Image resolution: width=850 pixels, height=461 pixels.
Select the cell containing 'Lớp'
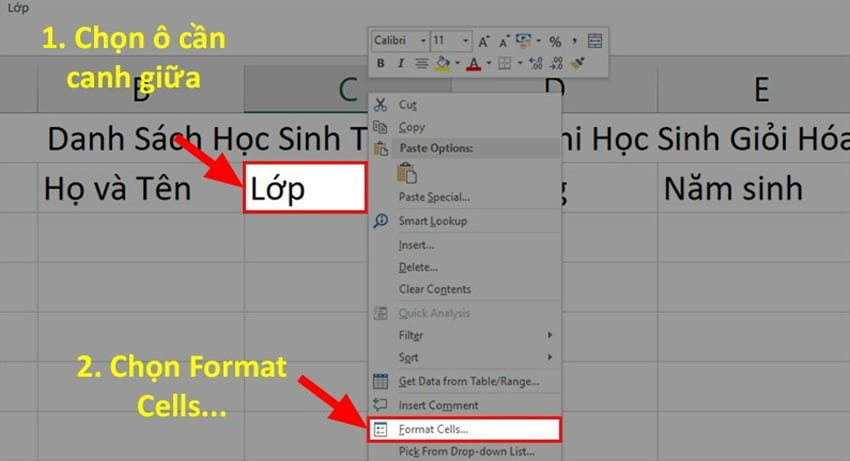[x=305, y=188]
